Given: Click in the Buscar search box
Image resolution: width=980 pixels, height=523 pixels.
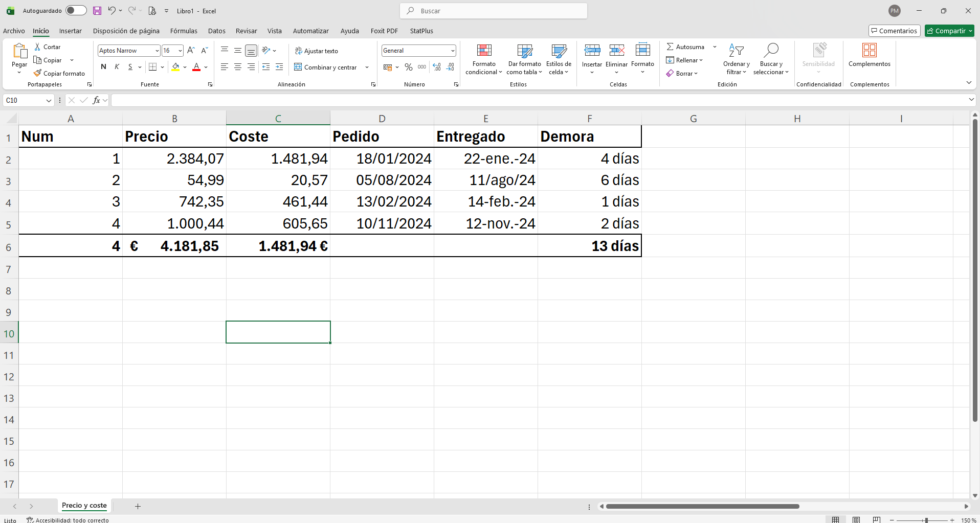Looking at the screenshot, I should tap(494, 11).
